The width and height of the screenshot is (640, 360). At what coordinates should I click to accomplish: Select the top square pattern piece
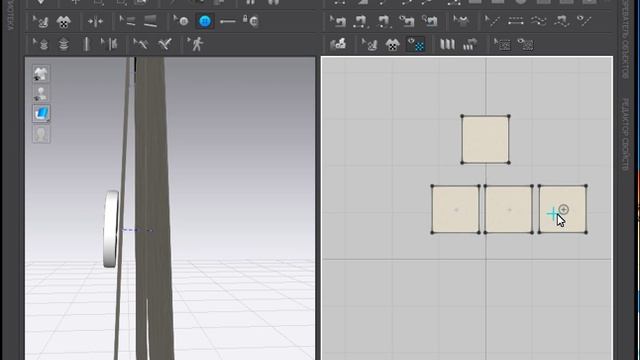pyautogui.click(x=485, y=140)
